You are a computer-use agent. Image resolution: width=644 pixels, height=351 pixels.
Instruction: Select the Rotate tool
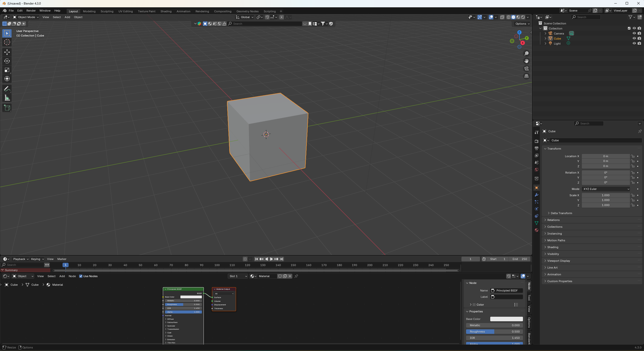coord(7,61)
